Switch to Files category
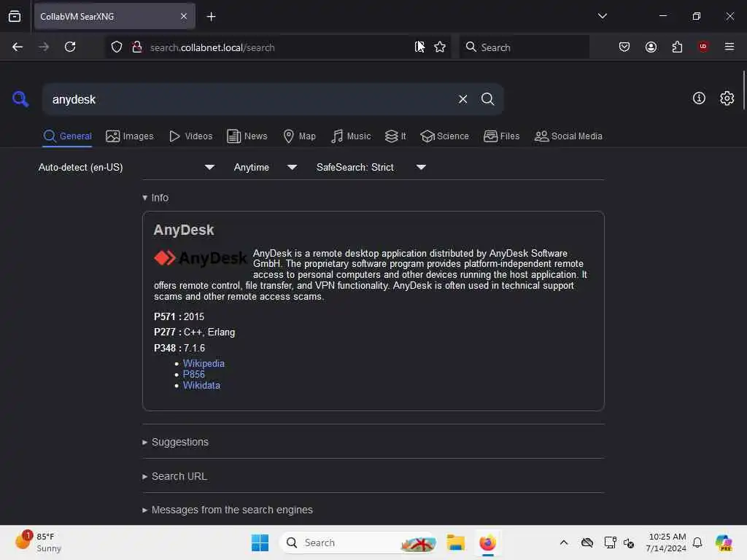Viewport: 747px width, 560px height. click(501, 136)
